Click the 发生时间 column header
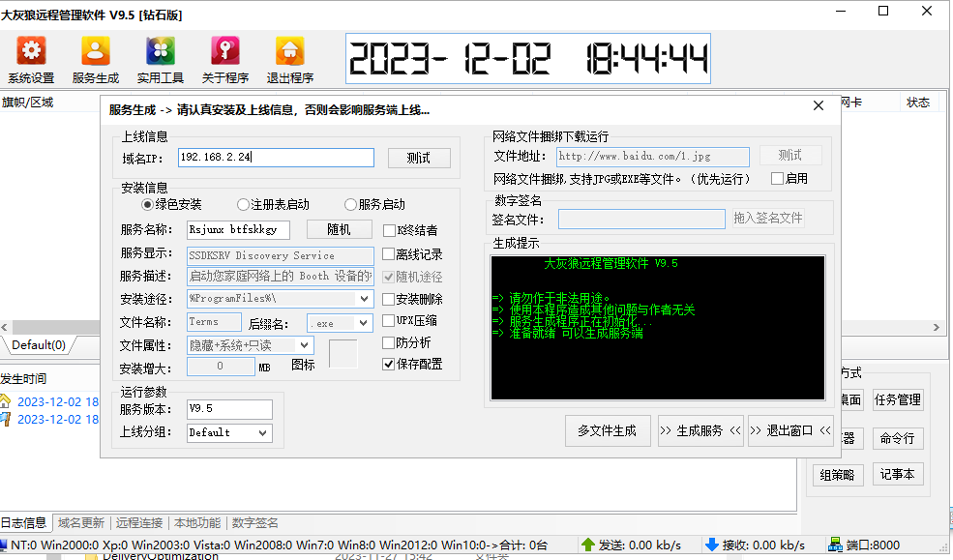 click(x=23, y=379)
